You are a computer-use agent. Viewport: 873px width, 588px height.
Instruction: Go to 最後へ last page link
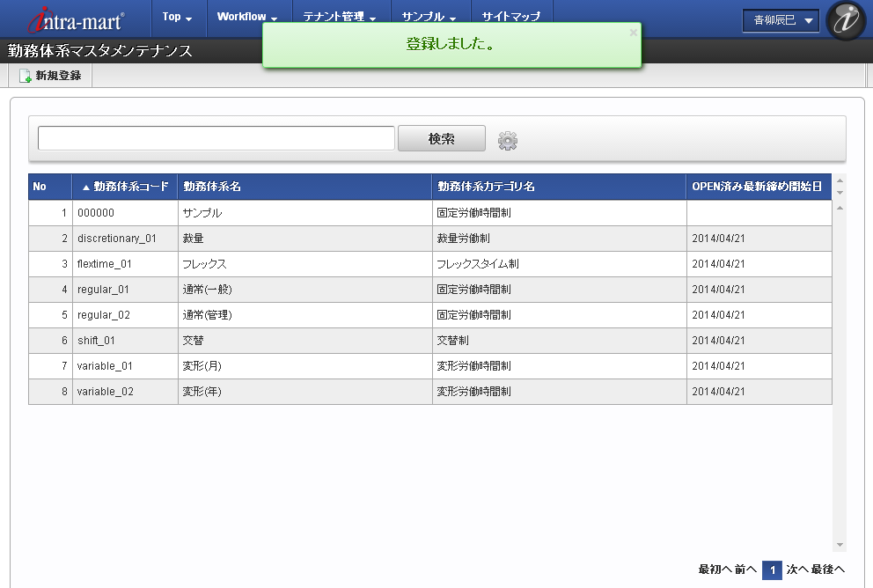pyautogui.click(x=828, y=570)
